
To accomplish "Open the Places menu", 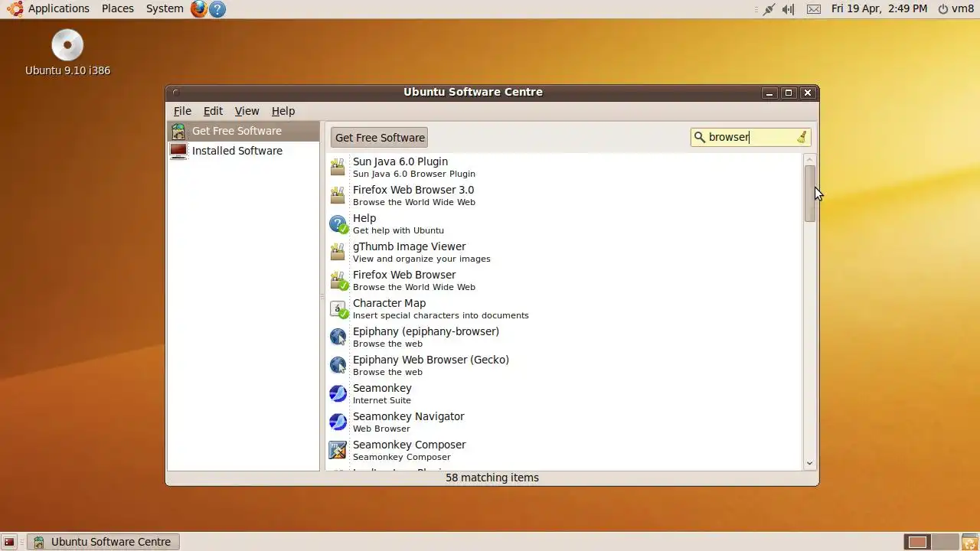I will [118, 8].
